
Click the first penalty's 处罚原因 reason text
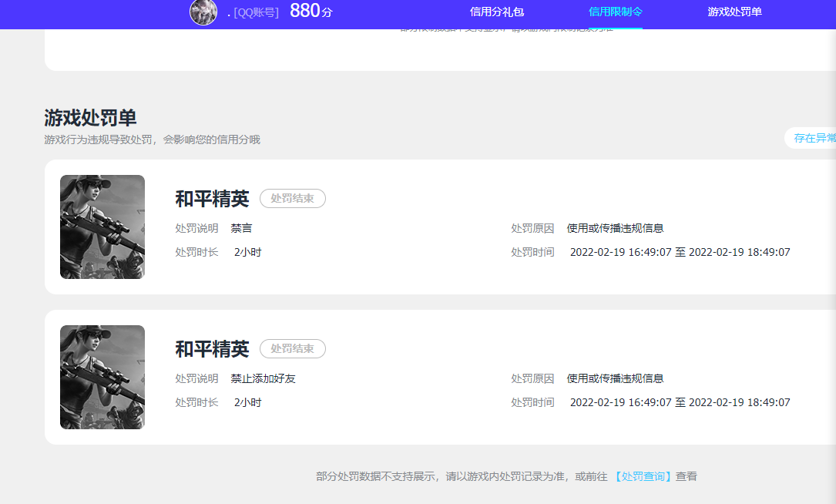click(620, 228)
